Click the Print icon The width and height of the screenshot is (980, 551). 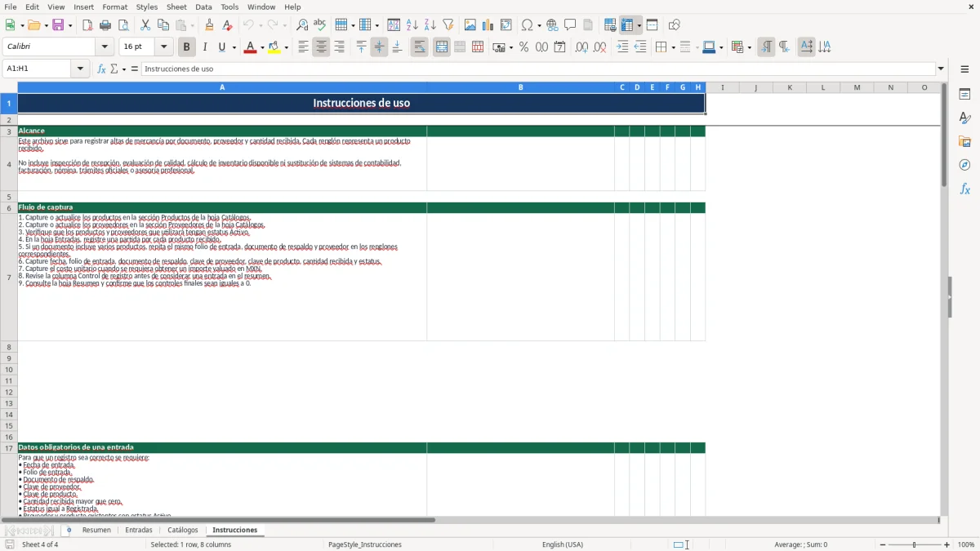105,25
